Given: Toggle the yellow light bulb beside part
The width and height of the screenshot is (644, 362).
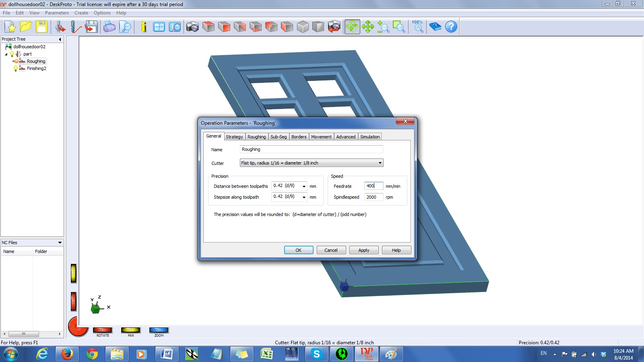Looking at the screenshot, I should pyautogui.click(x=12, y=54).
